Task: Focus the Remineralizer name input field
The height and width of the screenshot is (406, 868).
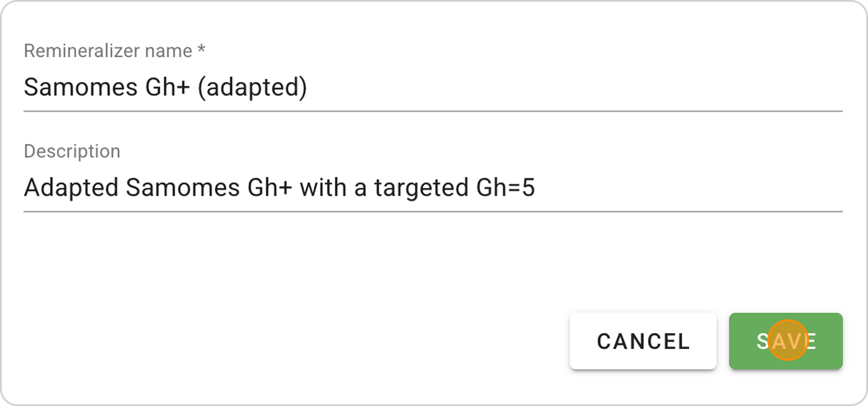Action: point(433,87)
